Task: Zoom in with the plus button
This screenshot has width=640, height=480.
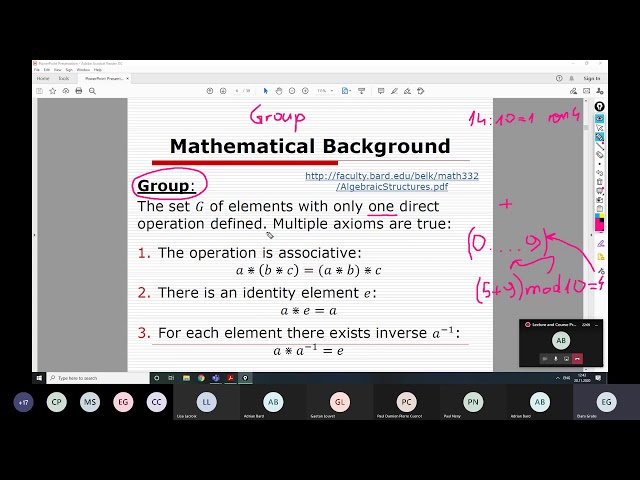Action: point(305,91)
